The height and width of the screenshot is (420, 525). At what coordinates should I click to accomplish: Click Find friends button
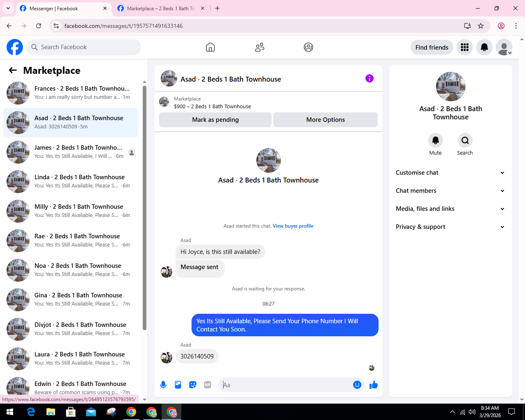tap(432, 47)
